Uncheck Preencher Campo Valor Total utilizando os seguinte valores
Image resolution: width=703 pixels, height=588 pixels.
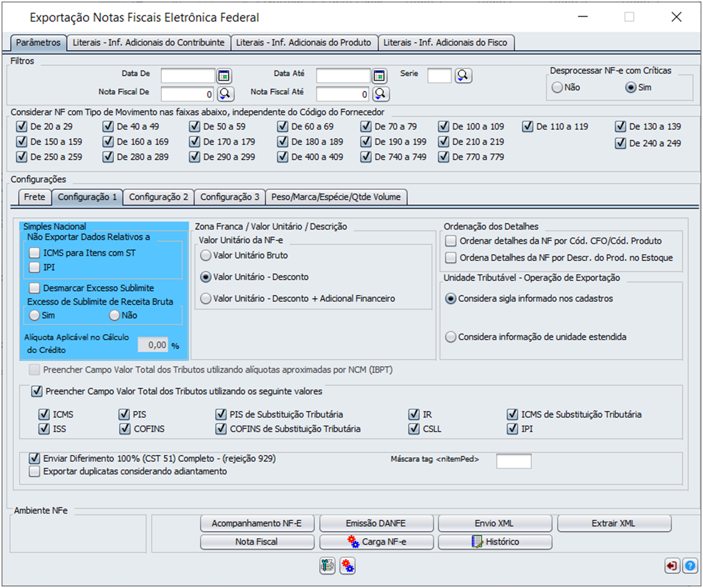pyautogui.click(x=36, y=392)
